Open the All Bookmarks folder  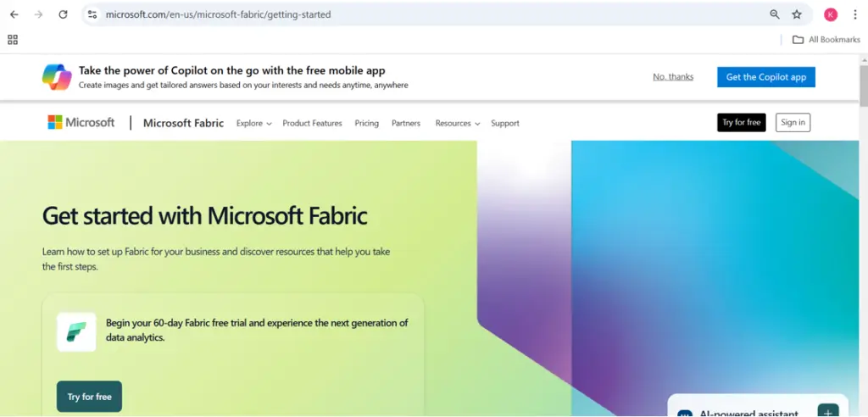pos(826,39)
